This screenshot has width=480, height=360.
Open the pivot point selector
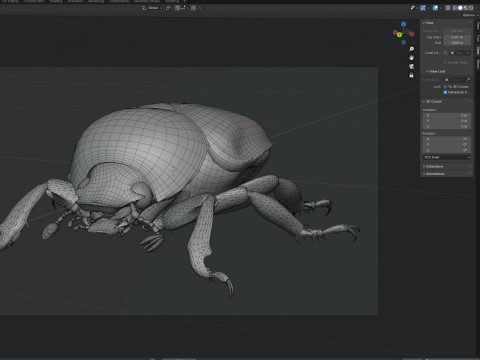tap(169, 8)
